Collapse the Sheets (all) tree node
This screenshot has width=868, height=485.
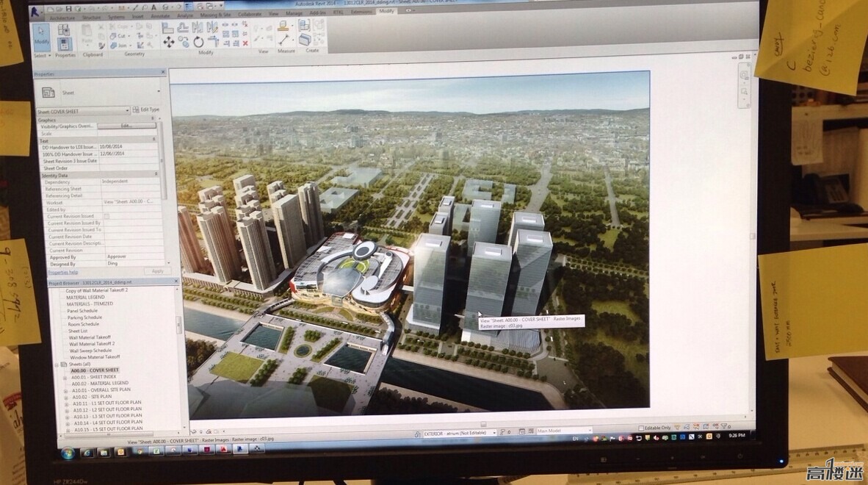click(x=57, y=364)
